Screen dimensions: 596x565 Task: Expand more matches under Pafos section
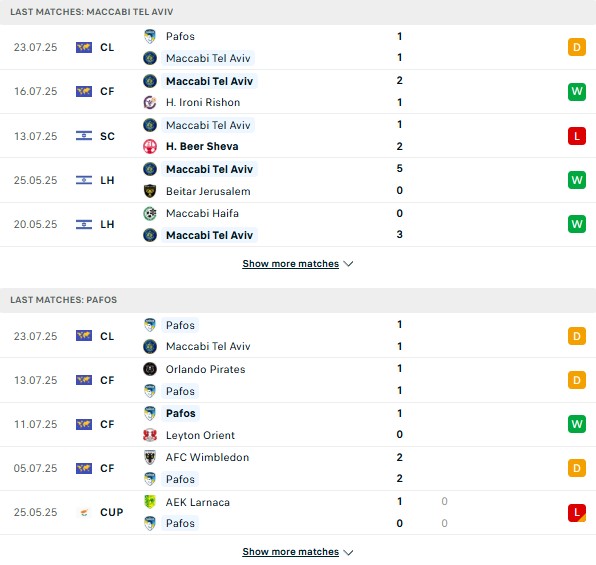290,551
